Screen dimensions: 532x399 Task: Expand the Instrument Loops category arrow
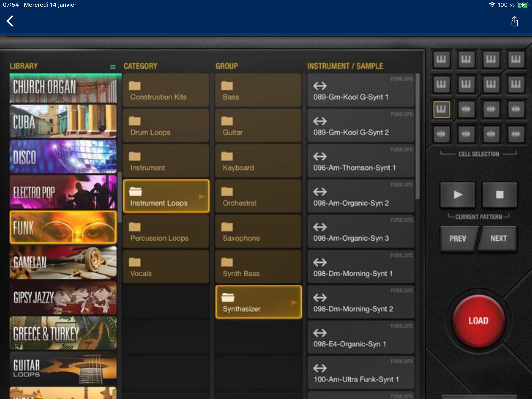coord(202,197)
